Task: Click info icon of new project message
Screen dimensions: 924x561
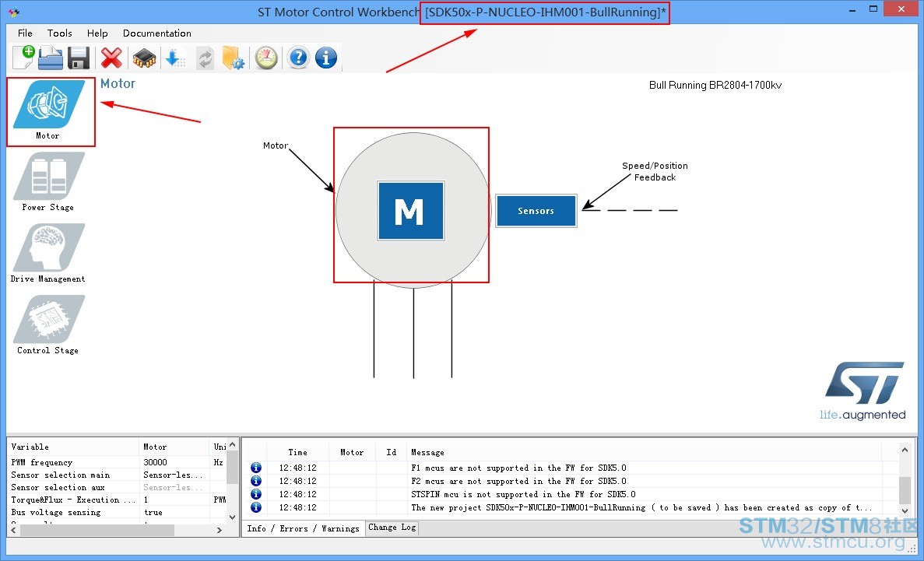Action: coord(256,507)
